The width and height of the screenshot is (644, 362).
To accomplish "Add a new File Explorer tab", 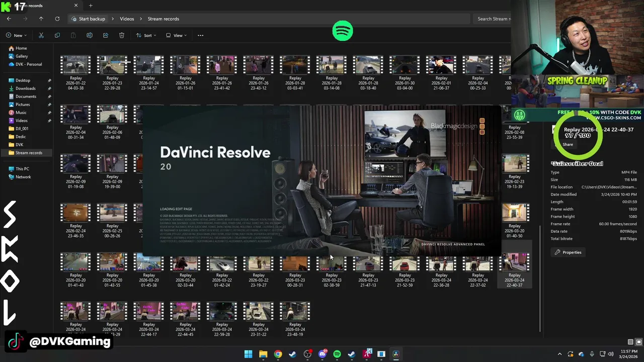I will 91,6.
